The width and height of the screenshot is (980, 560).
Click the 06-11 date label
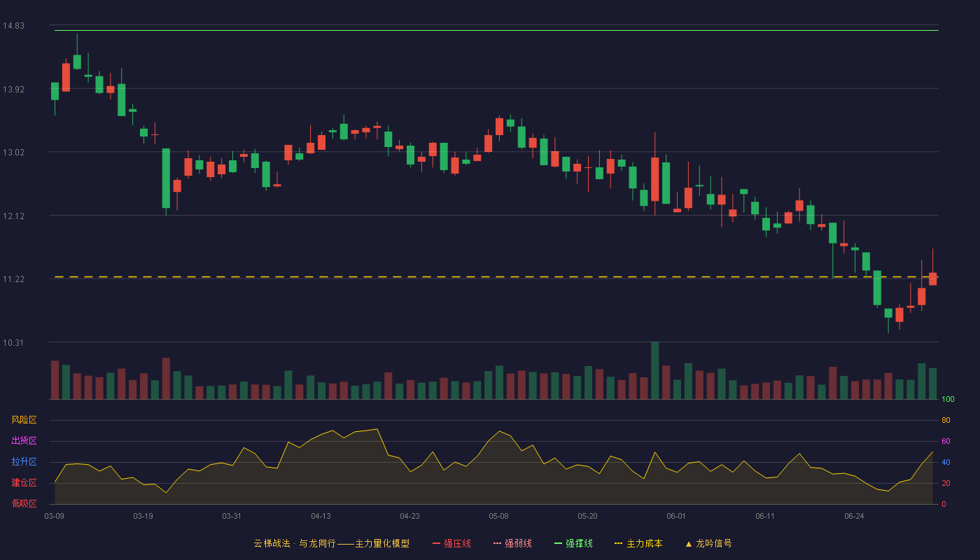coord(765,516)
